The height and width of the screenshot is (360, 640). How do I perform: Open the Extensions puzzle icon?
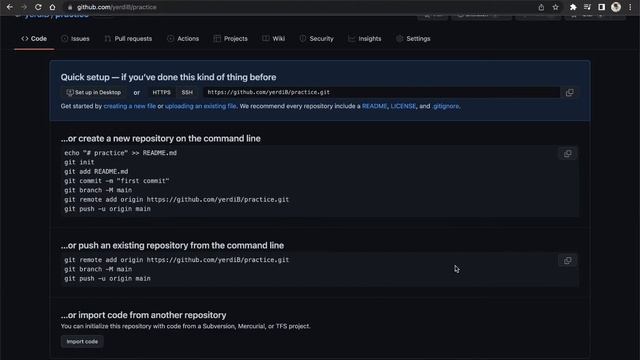pyautogui.click(x=573, y=7)
